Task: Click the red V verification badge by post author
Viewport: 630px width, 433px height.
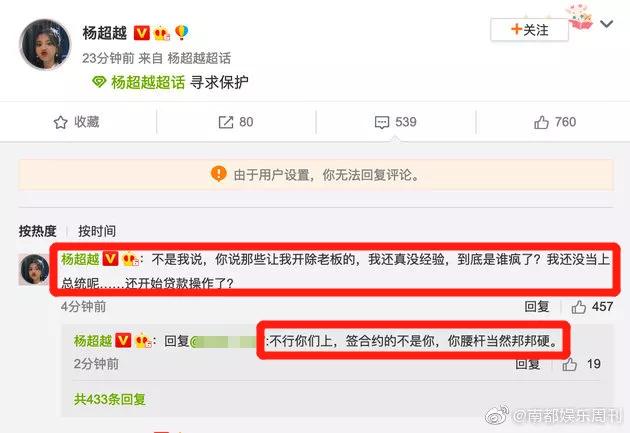Action: tap(141, 33)
